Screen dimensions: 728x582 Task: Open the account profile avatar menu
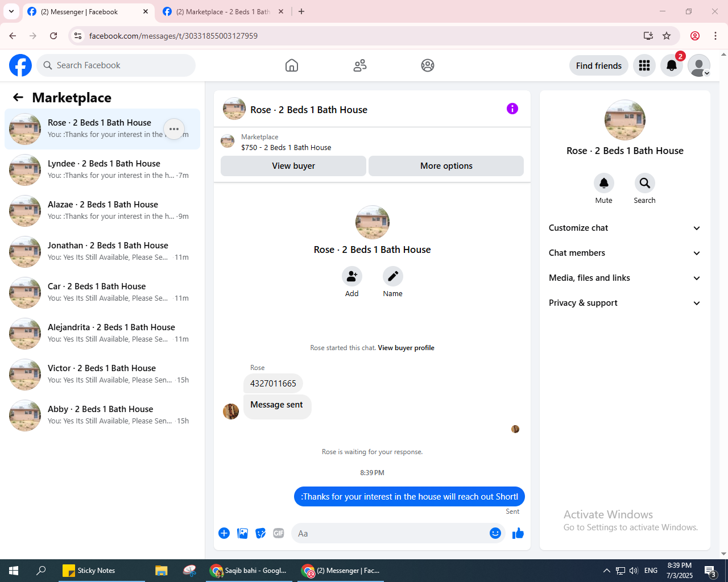tap(699, 65)
